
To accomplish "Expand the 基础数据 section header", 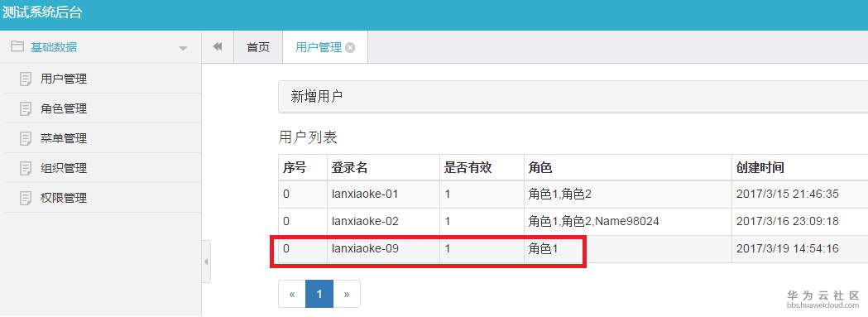I will pos(101,47).
